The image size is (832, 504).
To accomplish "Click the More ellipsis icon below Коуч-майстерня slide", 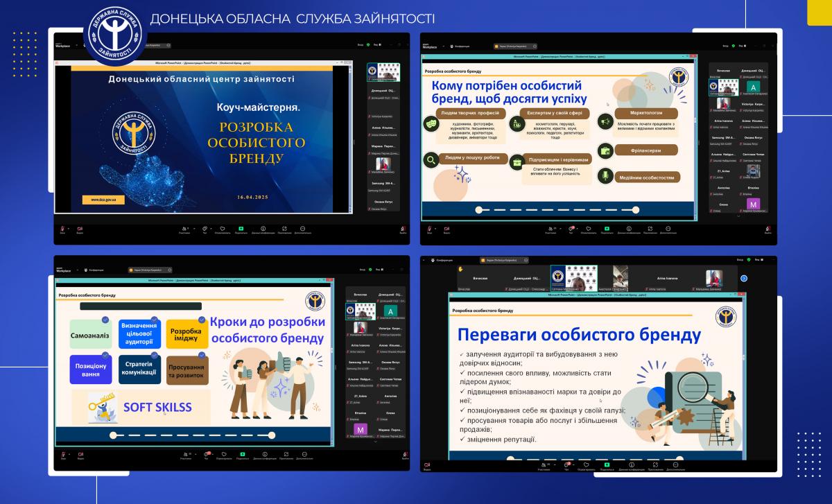I will pyautogui.click(x=302, y=228).
